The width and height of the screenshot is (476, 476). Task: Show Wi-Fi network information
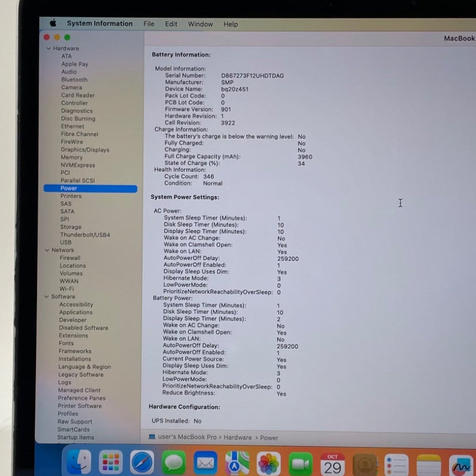[x=66, y=289]
